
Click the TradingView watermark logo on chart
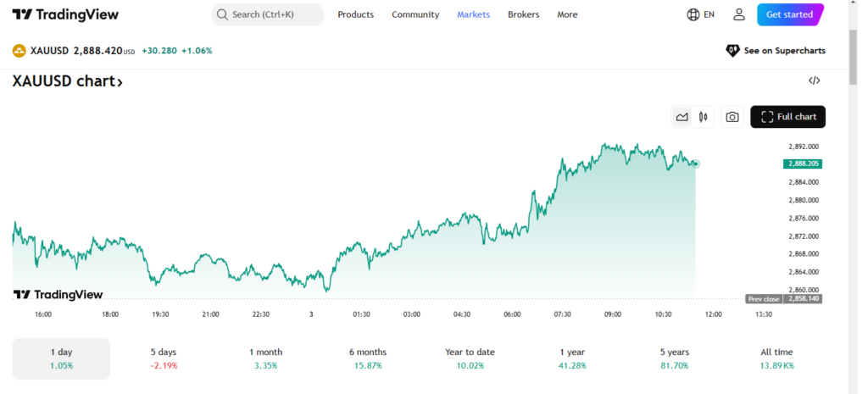[x=58, y=294]
